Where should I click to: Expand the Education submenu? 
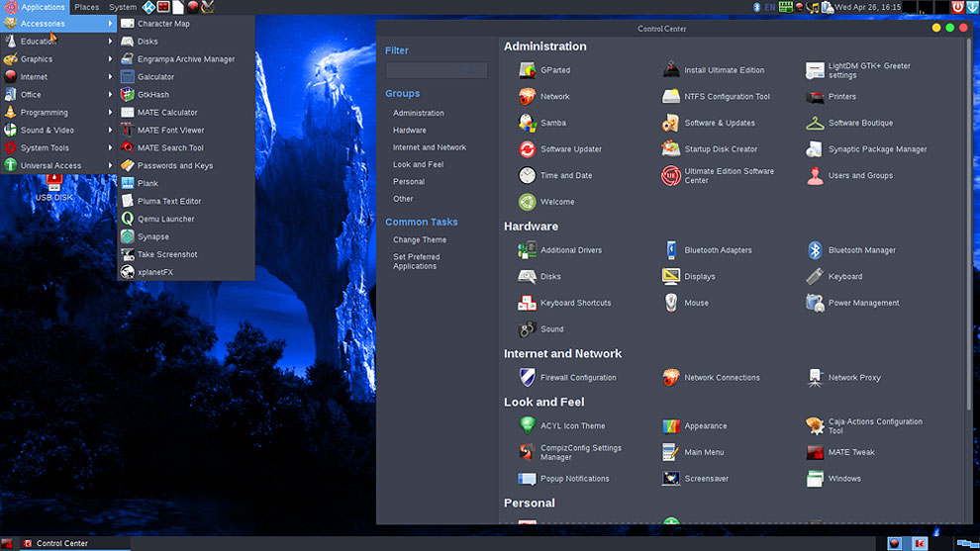click(58, 42)
